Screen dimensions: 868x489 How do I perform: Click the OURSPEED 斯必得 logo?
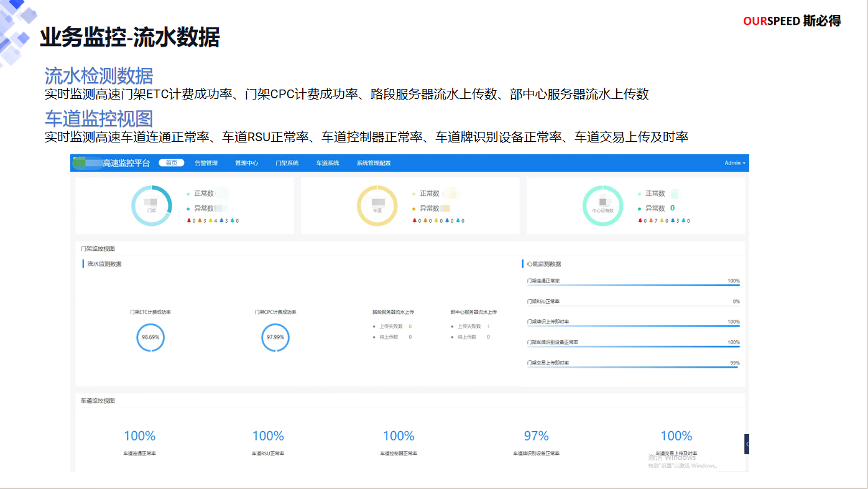[792, 21]
